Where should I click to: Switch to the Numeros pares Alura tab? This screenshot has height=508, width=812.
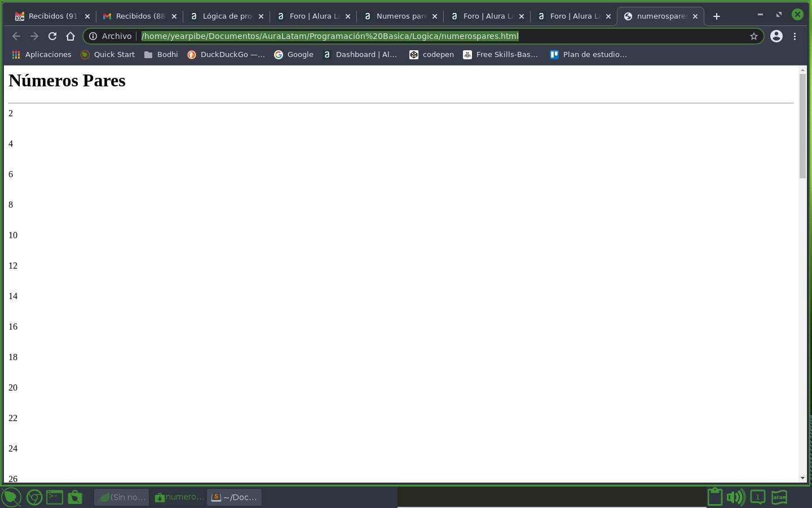(400, 16)
